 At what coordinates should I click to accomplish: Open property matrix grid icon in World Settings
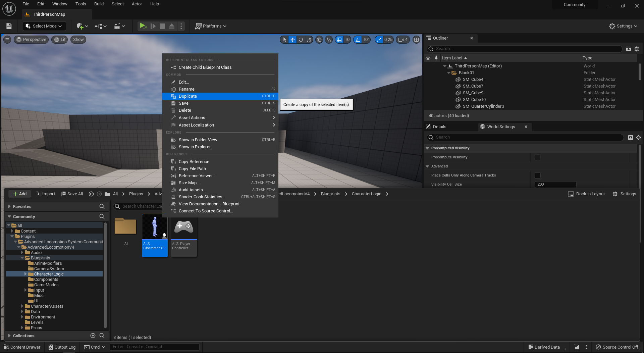631,138
